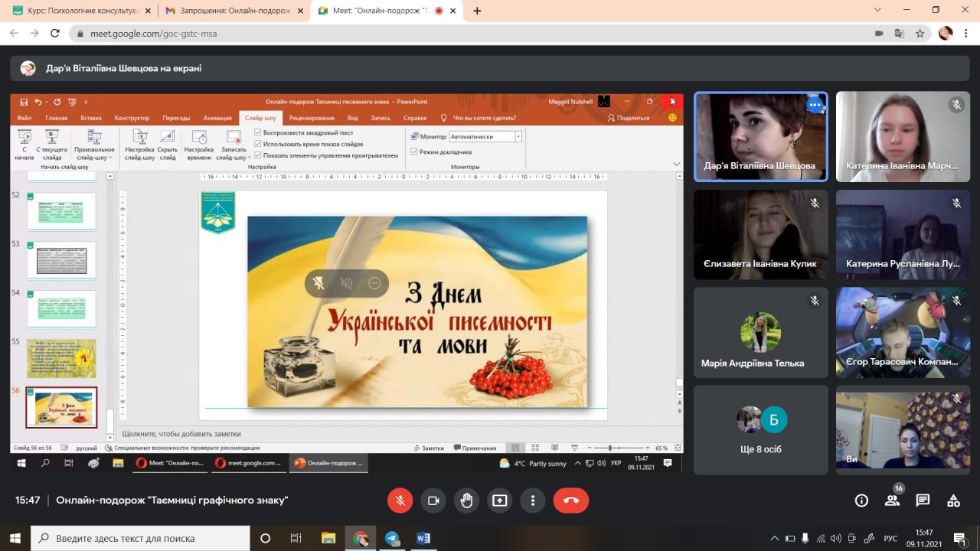Reload the Meet page
980x551 pixels.
tap(54, 34)
